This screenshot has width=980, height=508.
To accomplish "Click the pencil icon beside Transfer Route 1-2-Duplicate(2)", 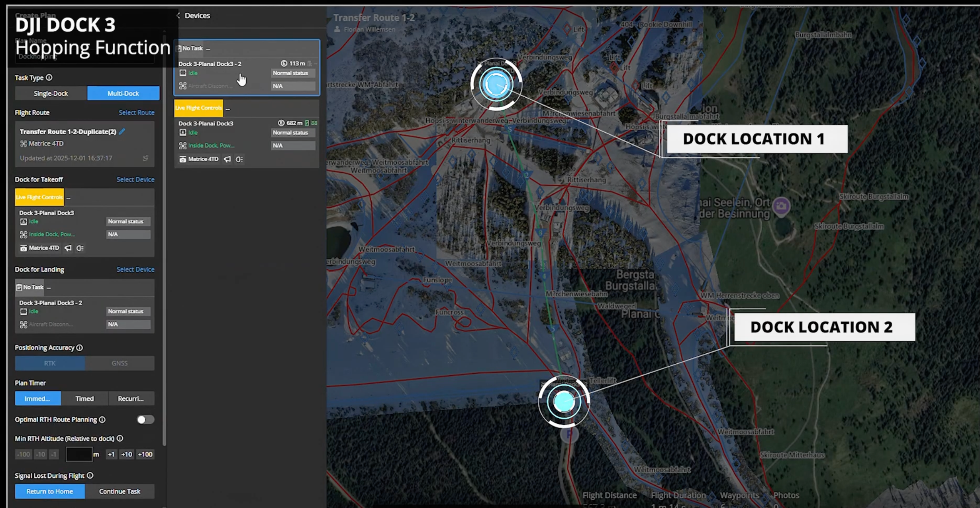I will point(122,132).
